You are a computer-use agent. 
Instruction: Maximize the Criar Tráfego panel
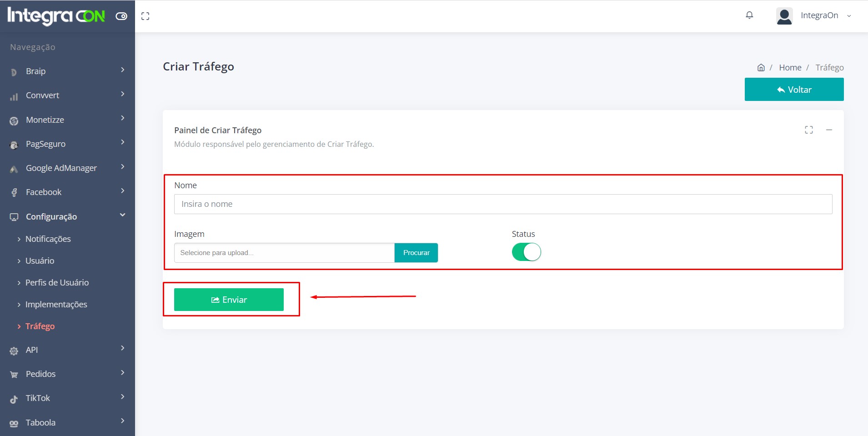(808, 130)
